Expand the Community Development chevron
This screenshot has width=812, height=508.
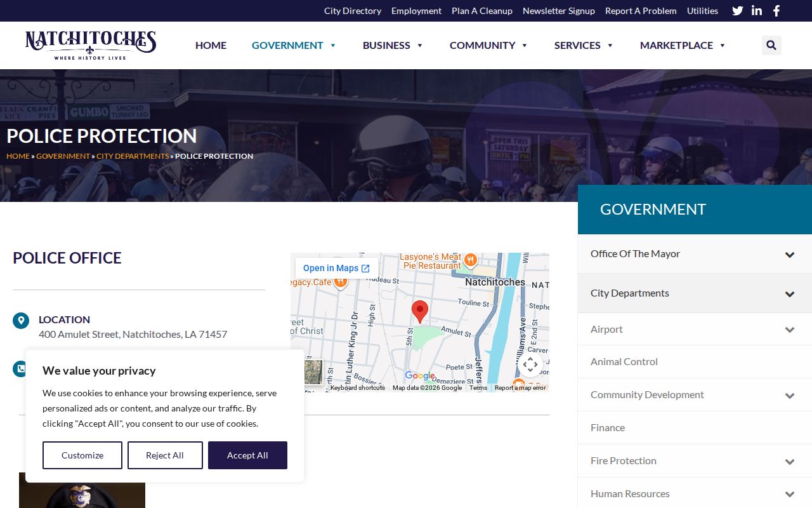790,396
